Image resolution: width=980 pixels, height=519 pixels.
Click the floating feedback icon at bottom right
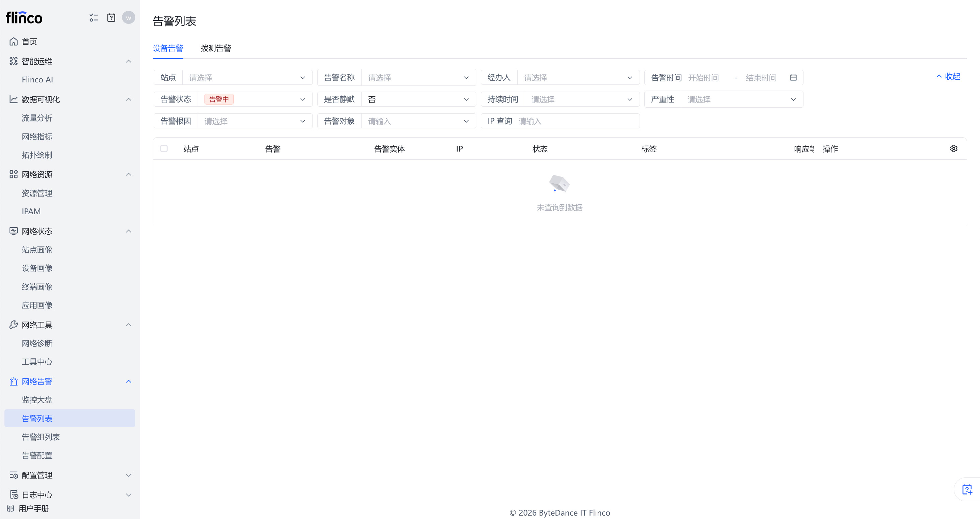pyautogui.click(x=967, y=489)
